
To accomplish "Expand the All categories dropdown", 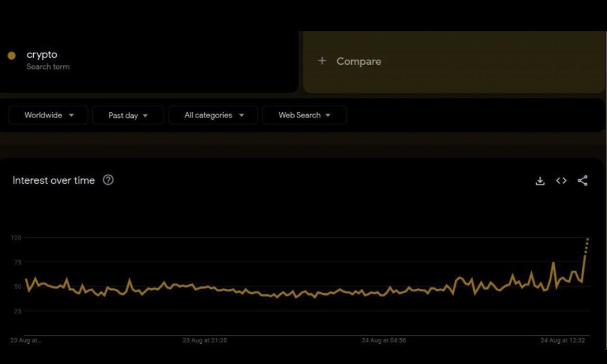I will [x=214, y=115].
